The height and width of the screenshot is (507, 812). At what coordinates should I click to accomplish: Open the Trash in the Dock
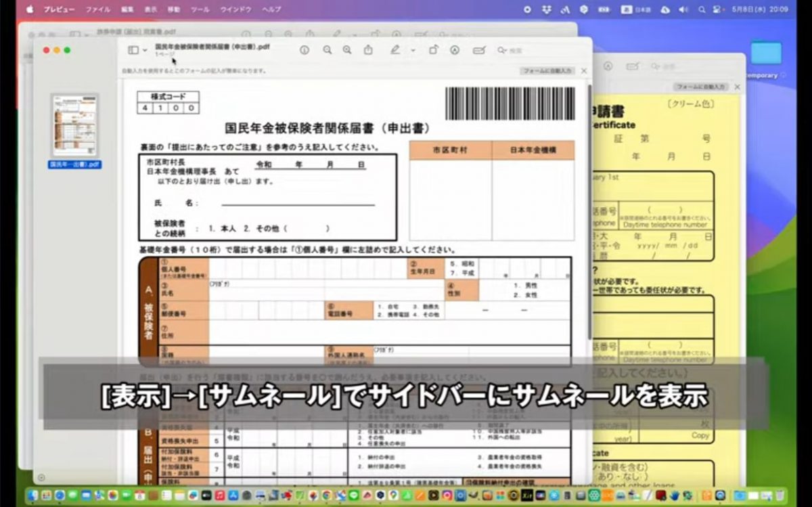tap(780, 495)
